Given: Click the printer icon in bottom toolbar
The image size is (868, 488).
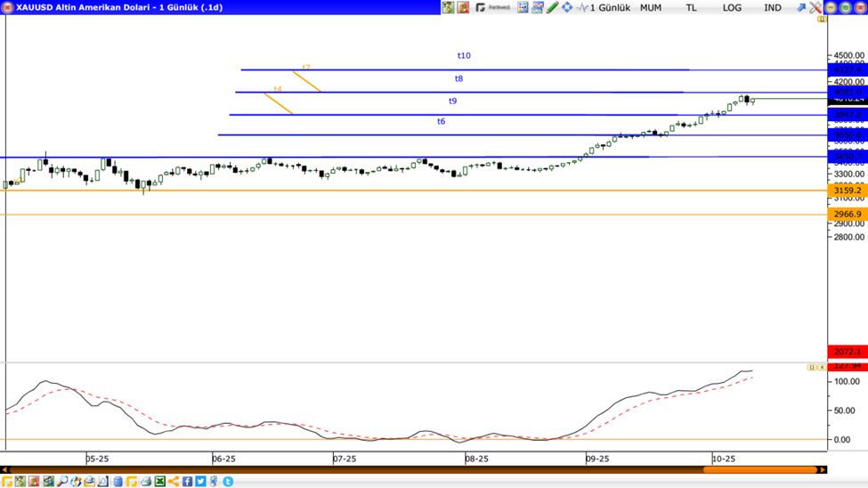Looking at the screenshot, I should point(146,482).
